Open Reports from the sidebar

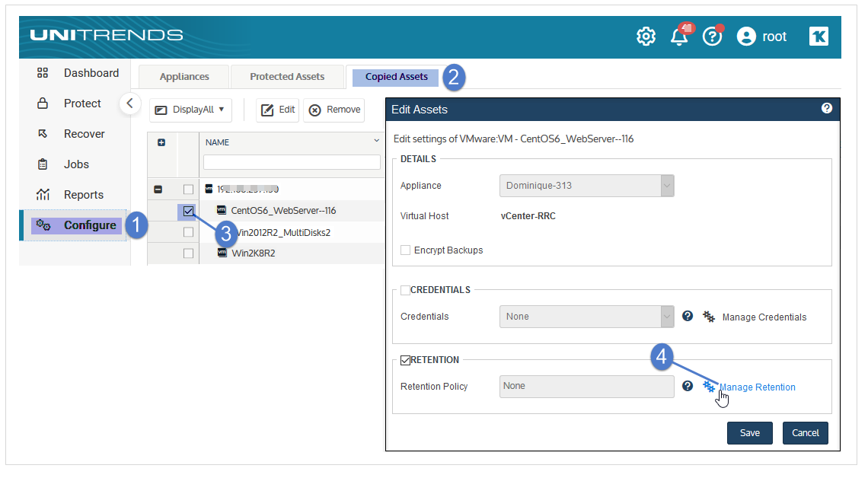pyautogui.click(x=70, y=195)
